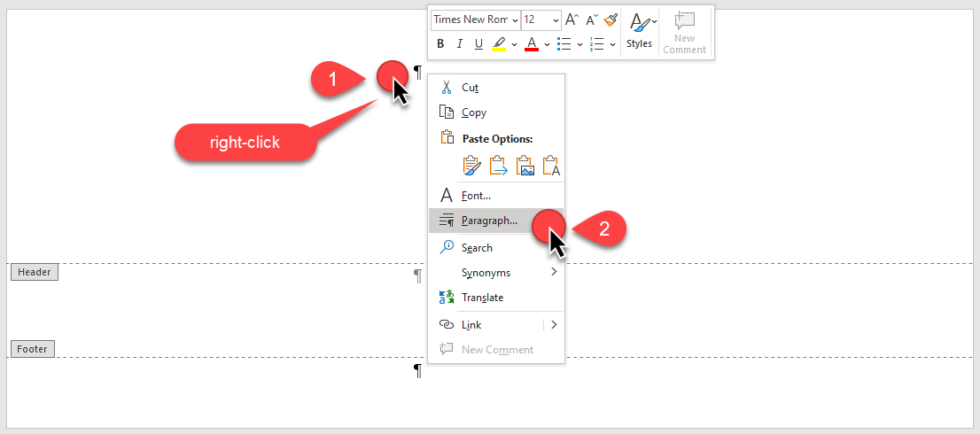Open the Font... dialog entry
980x434 pixels.
(496, 196)
